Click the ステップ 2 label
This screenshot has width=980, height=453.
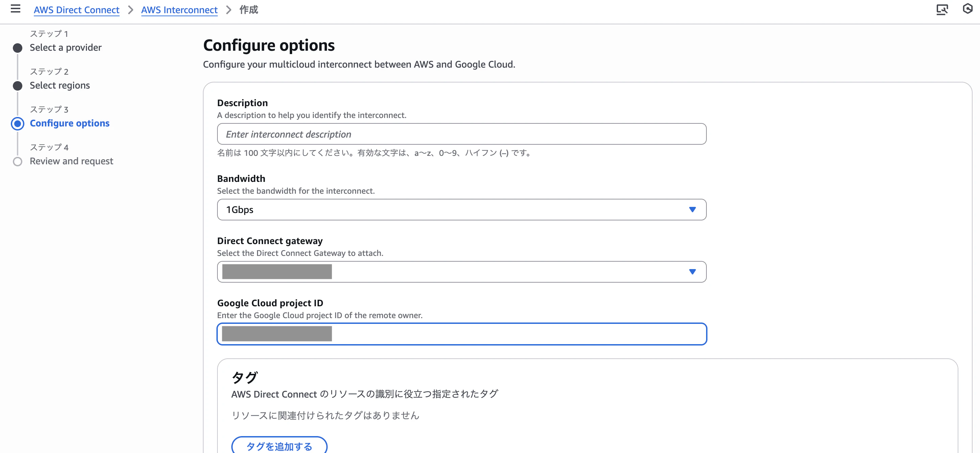(49, 72)
